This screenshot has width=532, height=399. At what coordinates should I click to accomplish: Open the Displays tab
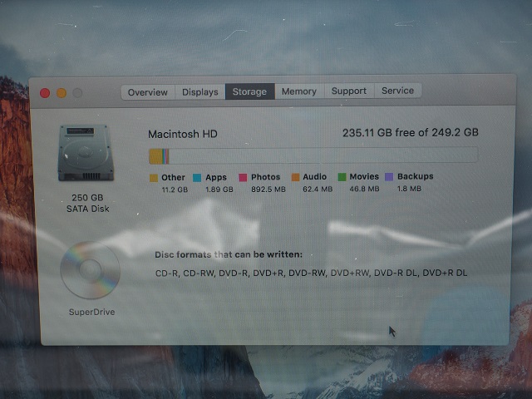199,92
